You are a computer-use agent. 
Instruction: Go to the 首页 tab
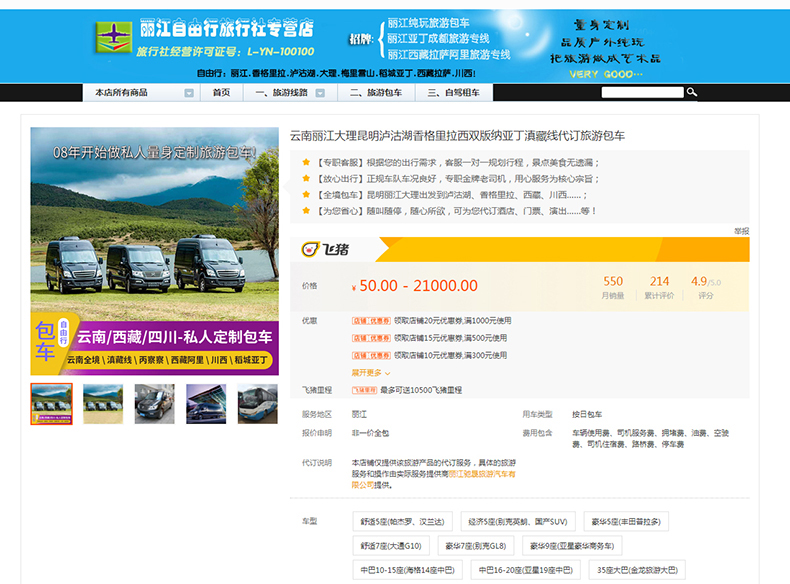221,92
